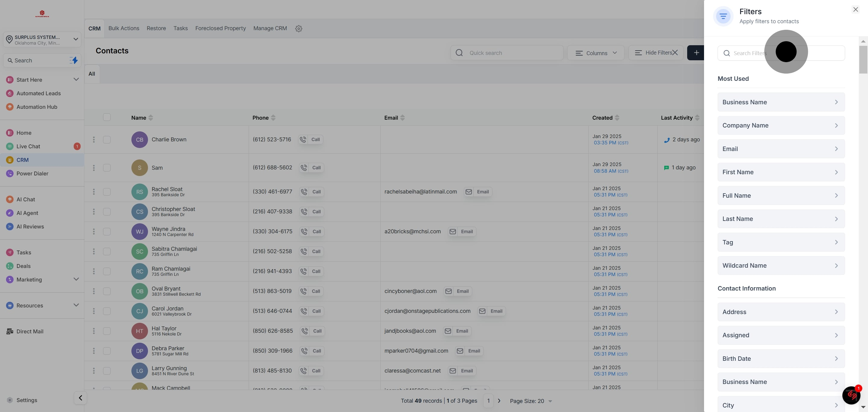Click the Hide Filters button
The width and height of the screenshot is (868, 412).
click(656, 53)
